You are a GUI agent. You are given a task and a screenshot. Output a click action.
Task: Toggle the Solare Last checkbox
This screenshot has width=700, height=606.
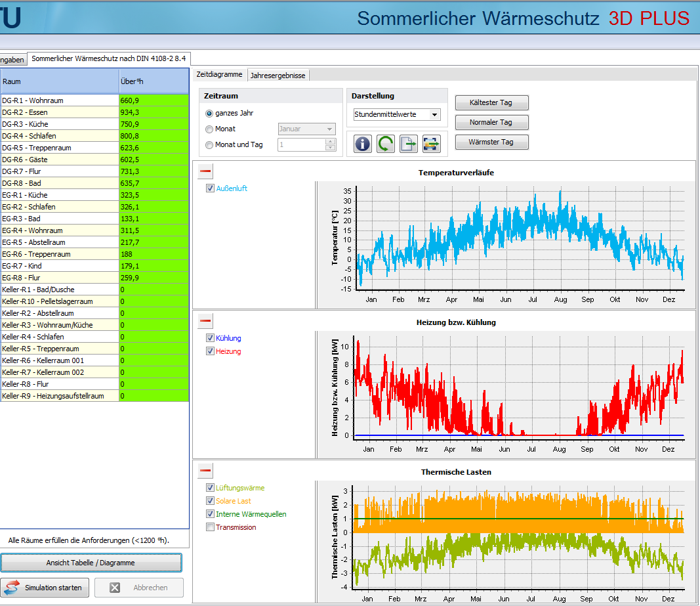(x=210, y=501)
